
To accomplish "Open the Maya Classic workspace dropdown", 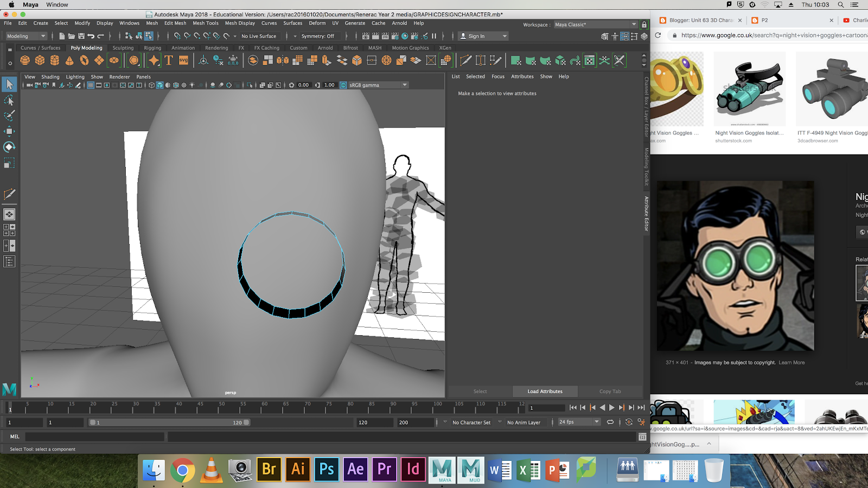I will [596, 24].
